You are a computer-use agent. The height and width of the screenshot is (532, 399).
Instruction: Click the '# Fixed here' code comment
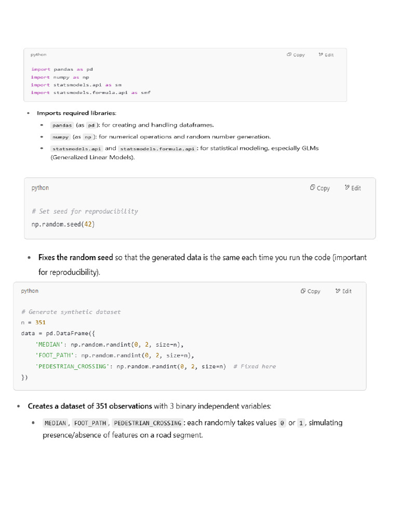coord(255,366)
